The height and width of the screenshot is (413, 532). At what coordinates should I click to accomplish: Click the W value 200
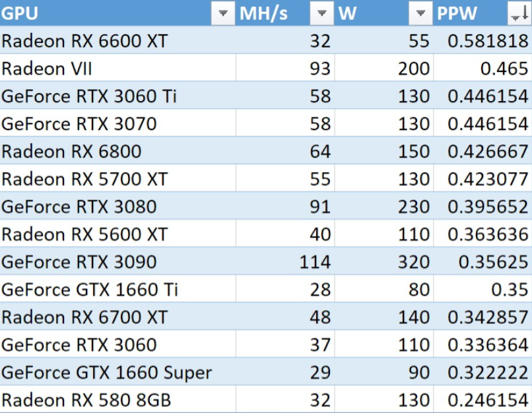coord(414,68)
